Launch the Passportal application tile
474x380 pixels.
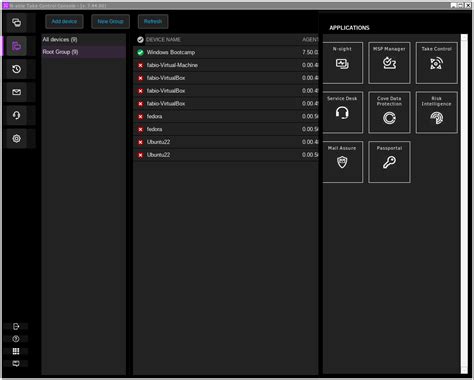point(389,162)
